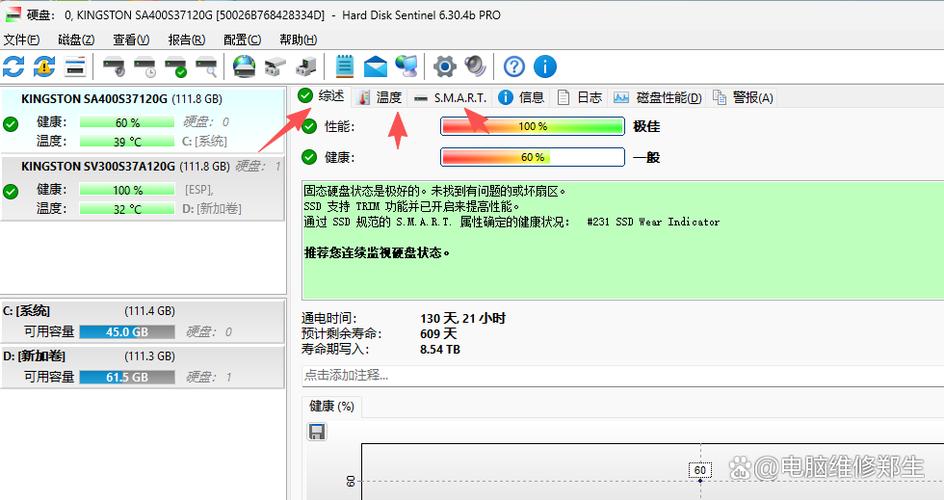Screen dimensions: 944x500
Task: Click the 推荐您连续监视硬盘状态 text
Action: pyautogui.click(x=377, y=253)
